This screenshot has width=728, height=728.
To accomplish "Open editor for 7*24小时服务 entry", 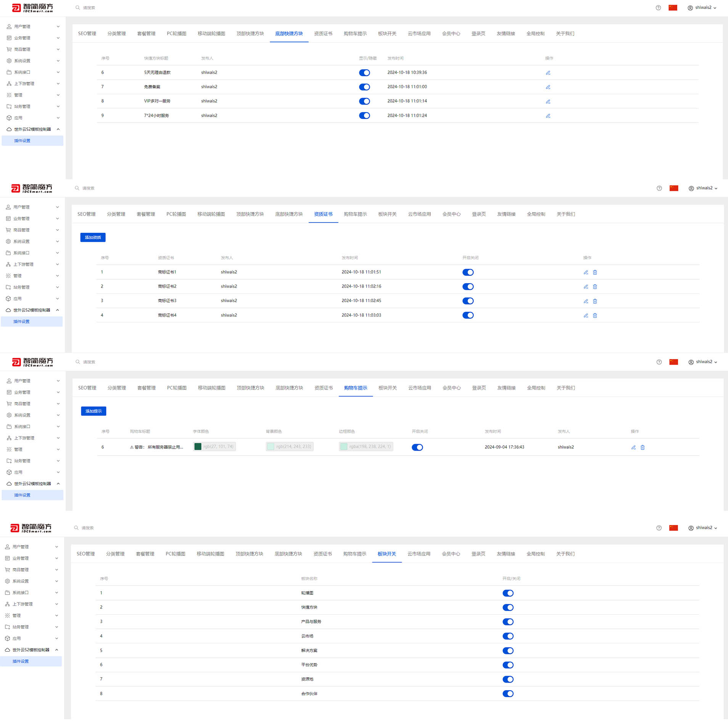I will (548, 116).
